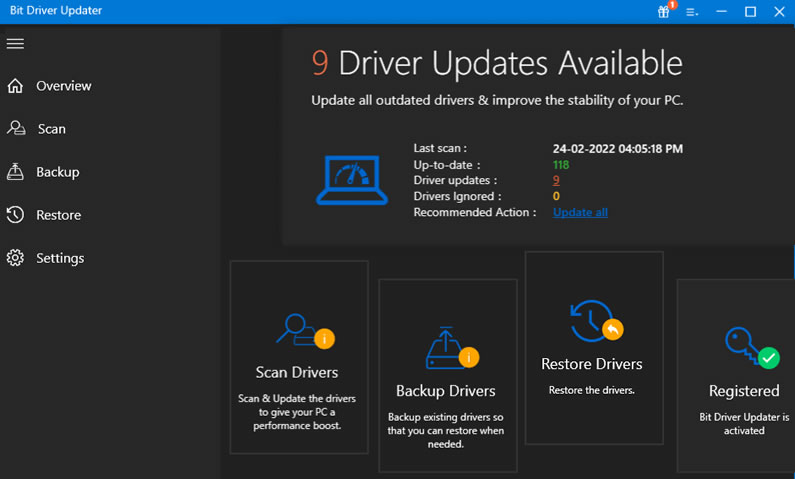Click the Settings gear icon

coord(15,257)
